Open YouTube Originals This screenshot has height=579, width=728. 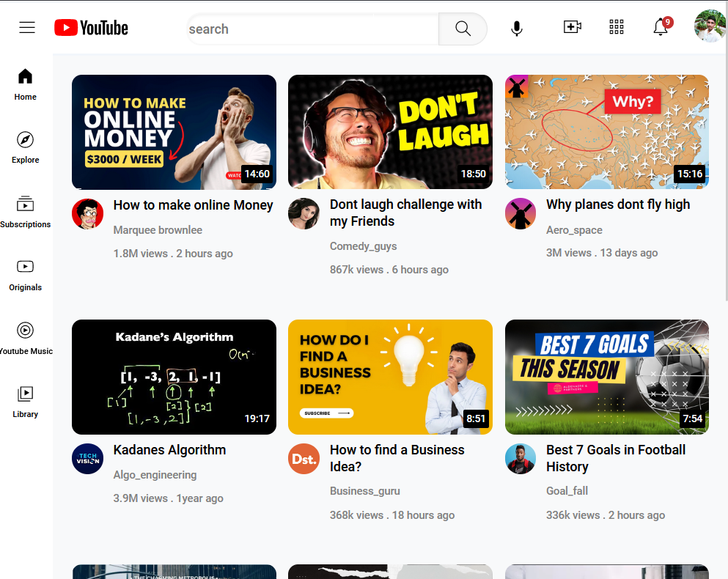click(x=25, y=275)
